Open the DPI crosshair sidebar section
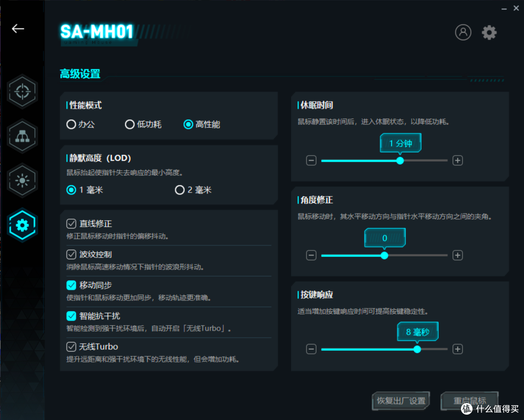This screenshot has width=524, height=420. click(x=22, y=91)
